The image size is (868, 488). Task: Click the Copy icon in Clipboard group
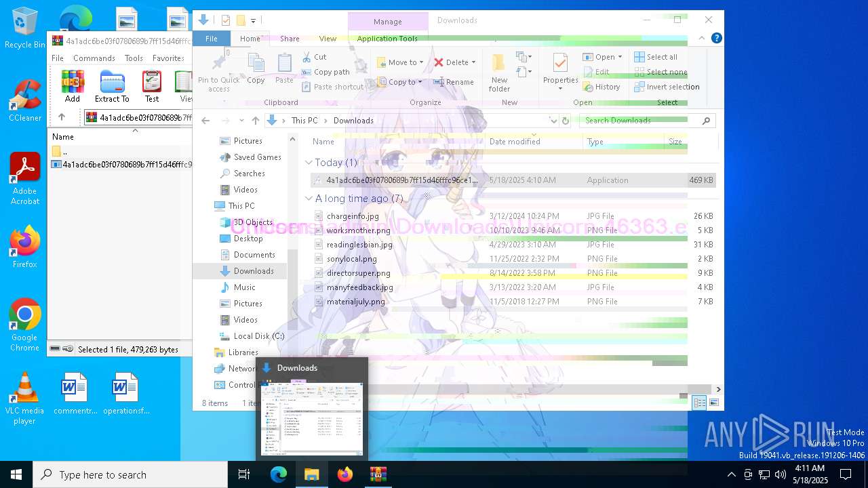pos(256,64)
